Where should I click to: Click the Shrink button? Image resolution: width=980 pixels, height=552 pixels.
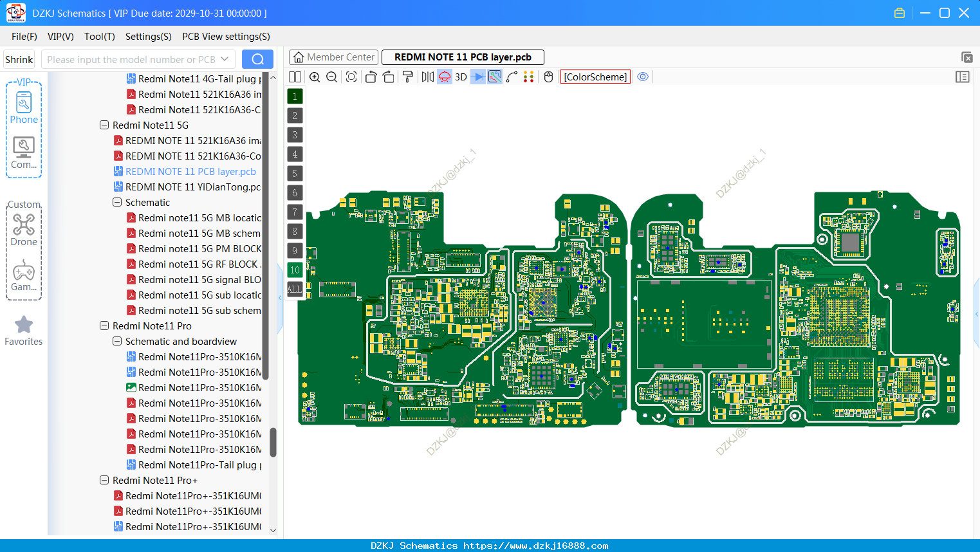point(19,59)
